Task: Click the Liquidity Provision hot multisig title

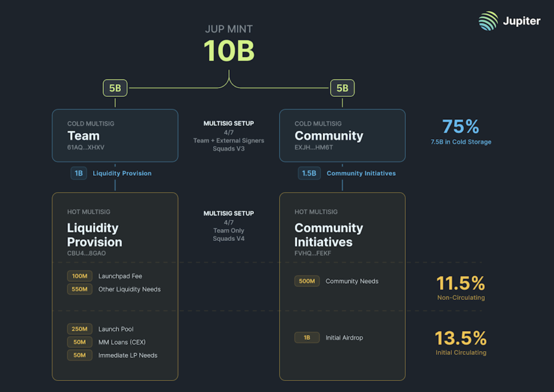Action: [95, 235]
